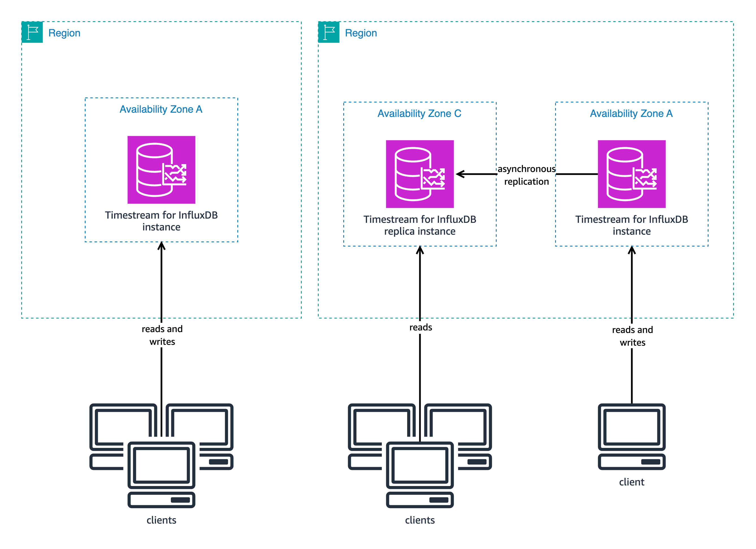Select the single client laptop icon on the right

tap(632, 433)
